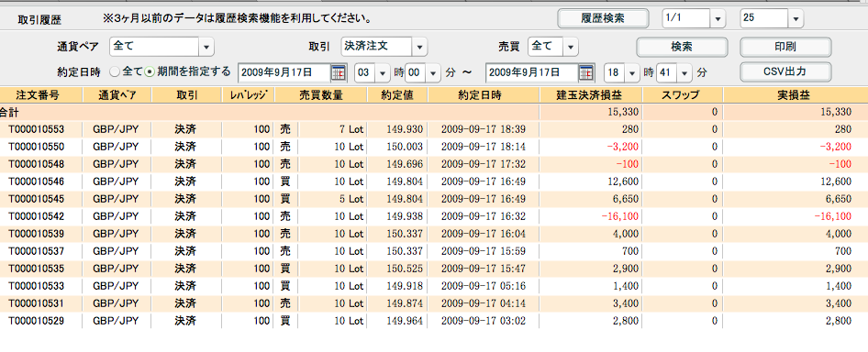Sort by 約定値 column header
Image resolution: width=868 pixels, height=352 pixels.
[397, 94]
